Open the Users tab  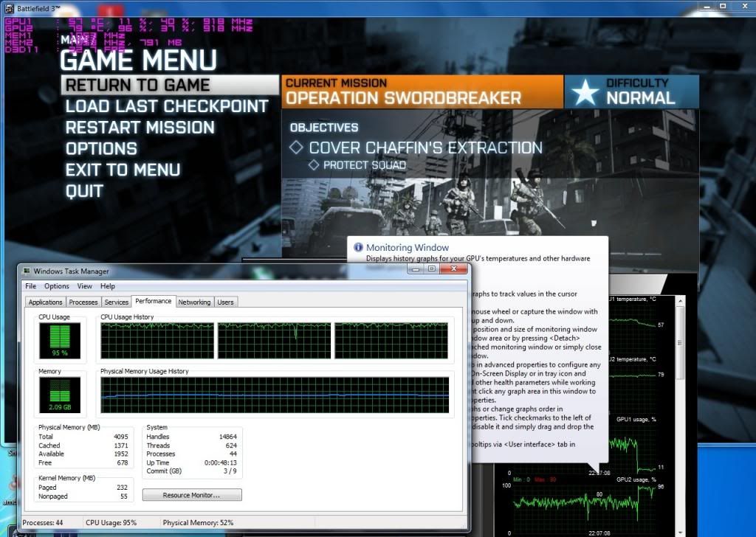(225, 302)
